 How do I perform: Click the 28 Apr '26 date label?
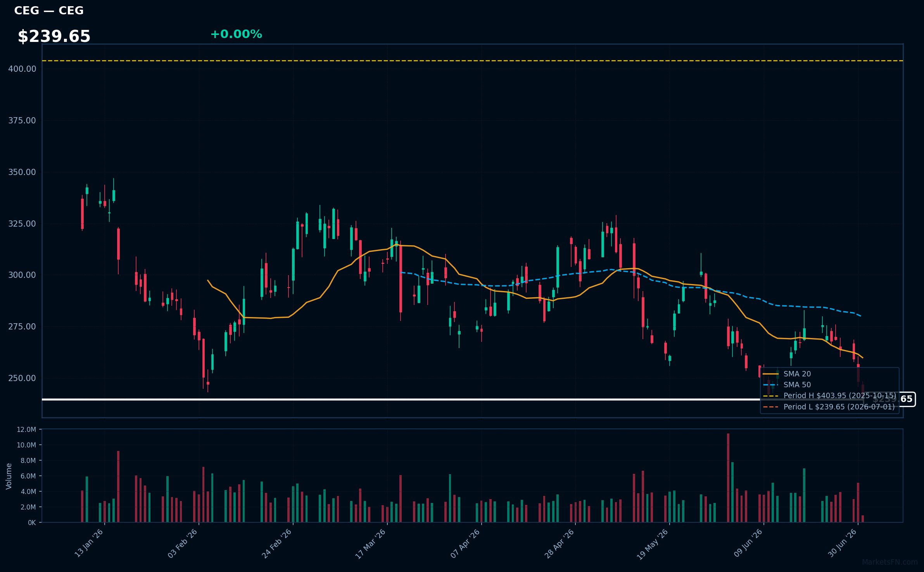tap(559, 543)
